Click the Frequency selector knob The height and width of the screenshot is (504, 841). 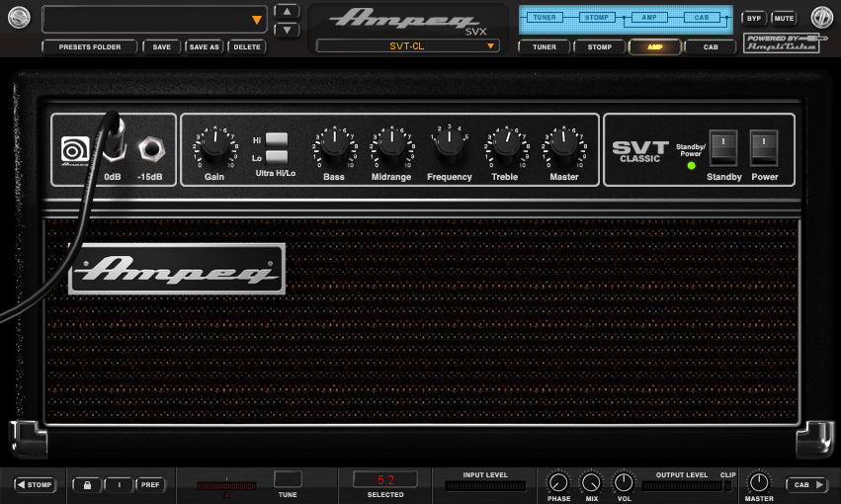(449, 144)
